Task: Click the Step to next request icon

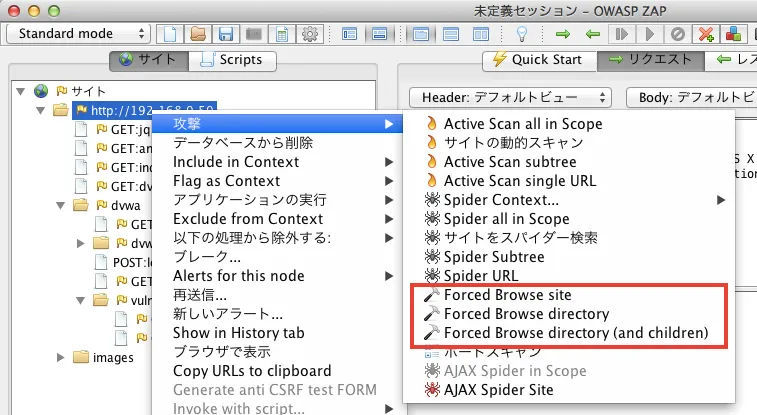Action: coord(621,34)
